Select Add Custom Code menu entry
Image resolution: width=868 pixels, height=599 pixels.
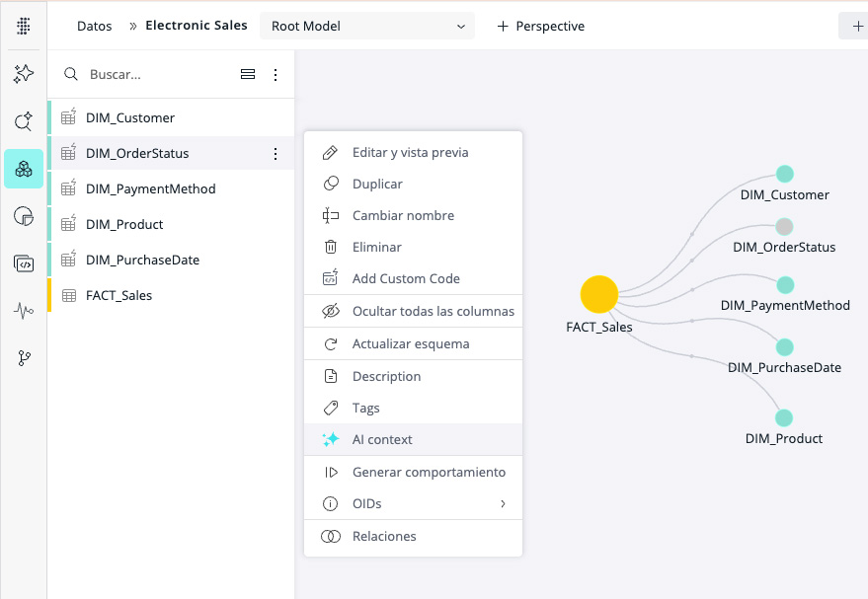(x=413, y=278)
